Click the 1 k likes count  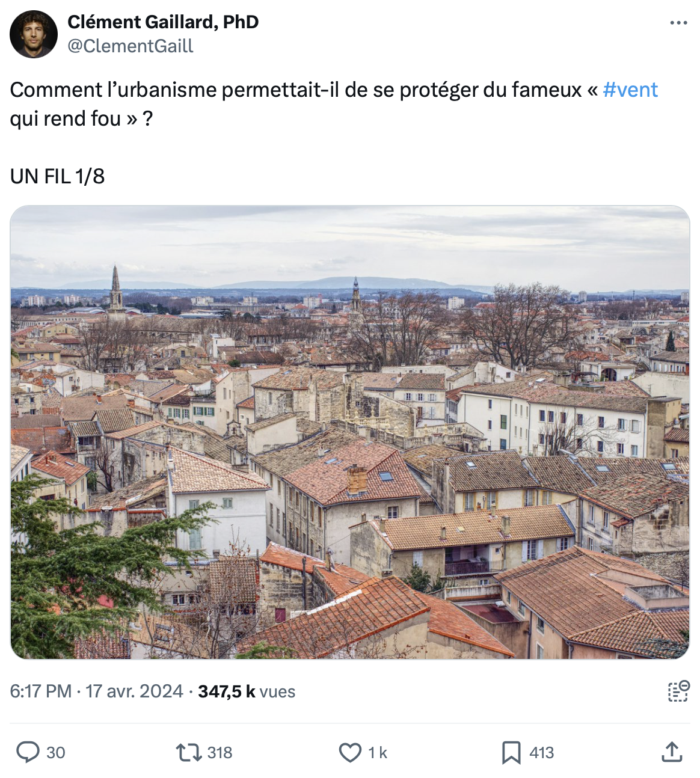point(378,753)
